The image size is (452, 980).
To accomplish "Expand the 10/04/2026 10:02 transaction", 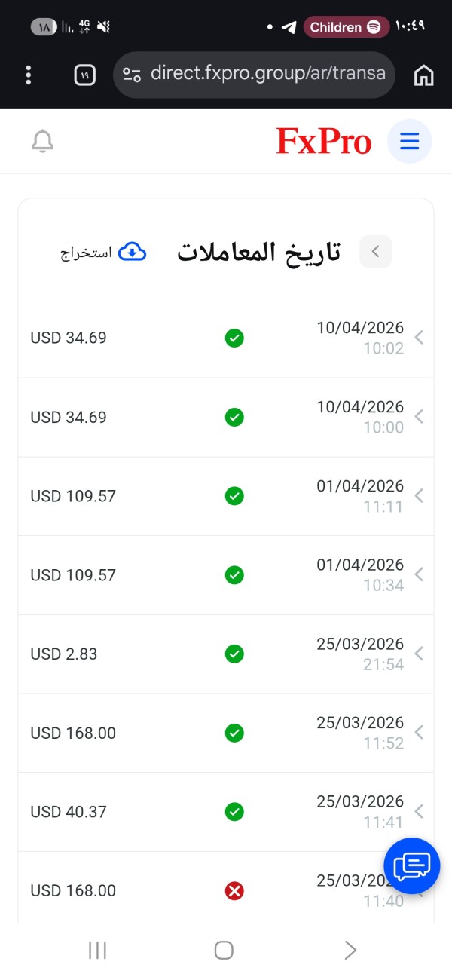I will (x=420, y=338).
